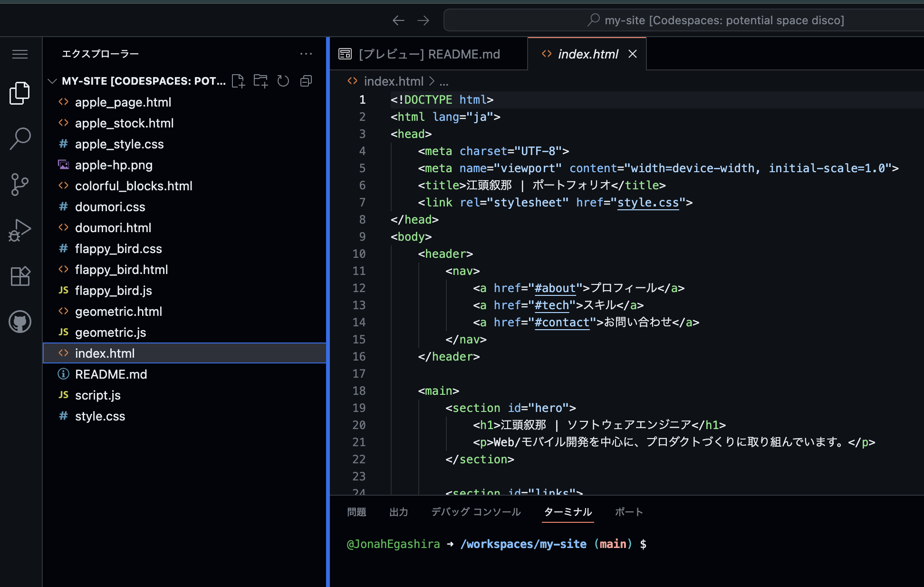
Task: Open flappy_bird.js in the file tree
Action: click(113, 291)
